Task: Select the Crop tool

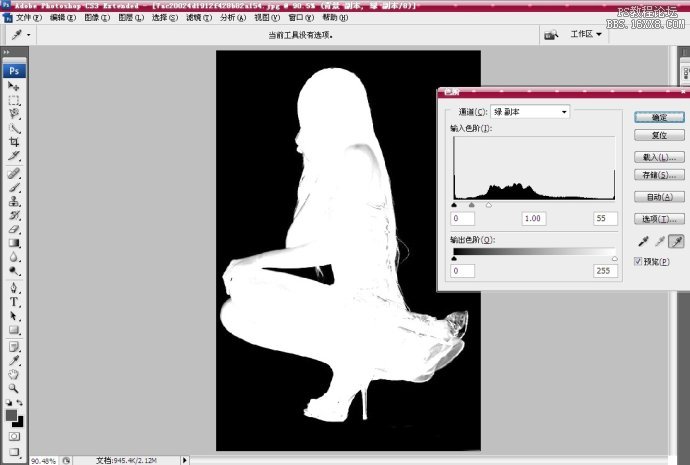Action: point(14,142)
